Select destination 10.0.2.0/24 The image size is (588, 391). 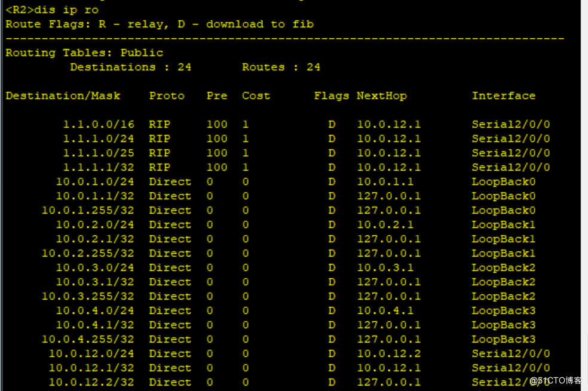(95, 224)
